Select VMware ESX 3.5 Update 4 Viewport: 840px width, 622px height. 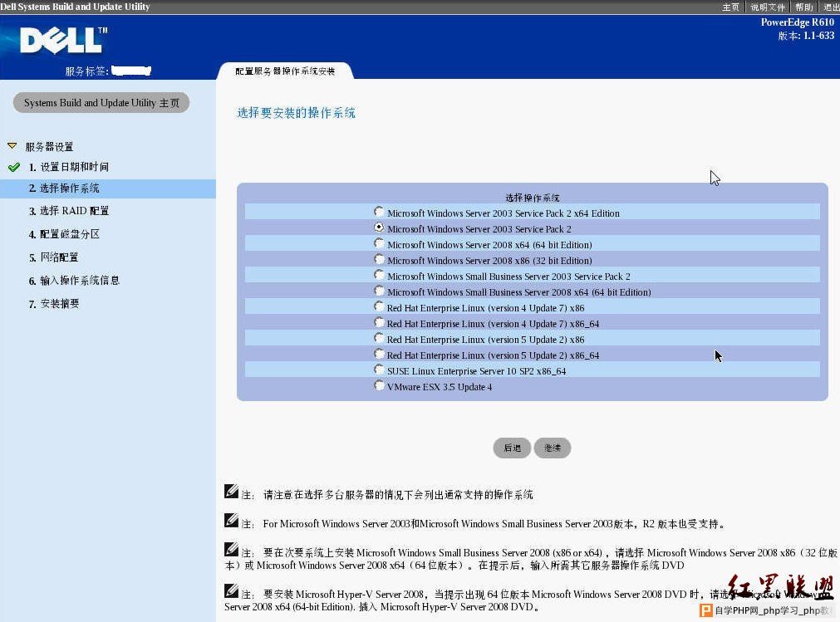(x=379, y=385)
